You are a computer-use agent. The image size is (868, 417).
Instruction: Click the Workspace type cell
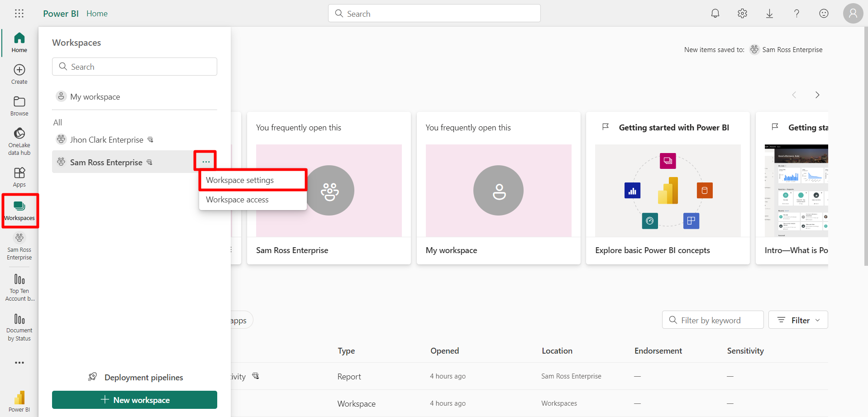pos(356,403)
